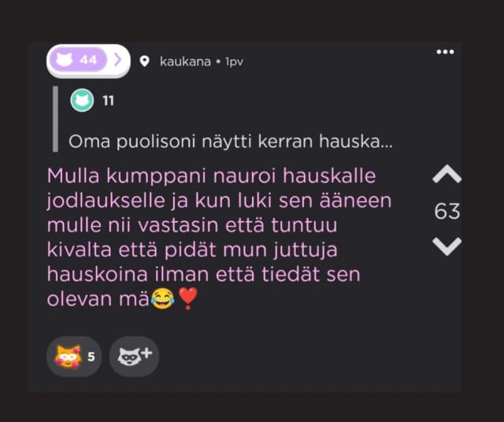This screenshot has height=422, width=504.
Task: Click the teal cat avatar of quoted poster
Action: [x=82, y=100]
